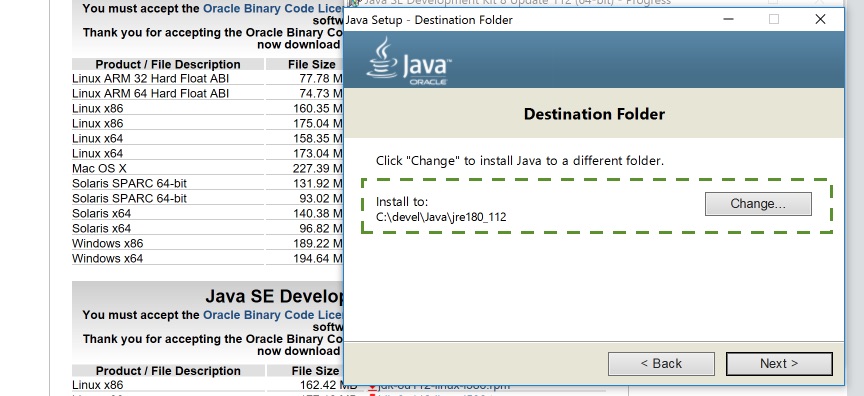
Task: Click the 175.04 file size for Linux x86
Action: pos(318,123)
